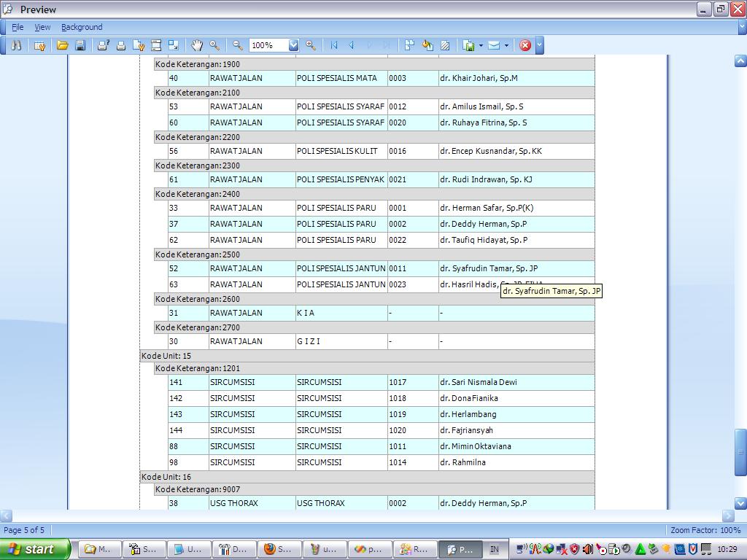The width and height of the screenshot is (747, 560).
Task: Open the Background menu
Action: coord(82,27)
